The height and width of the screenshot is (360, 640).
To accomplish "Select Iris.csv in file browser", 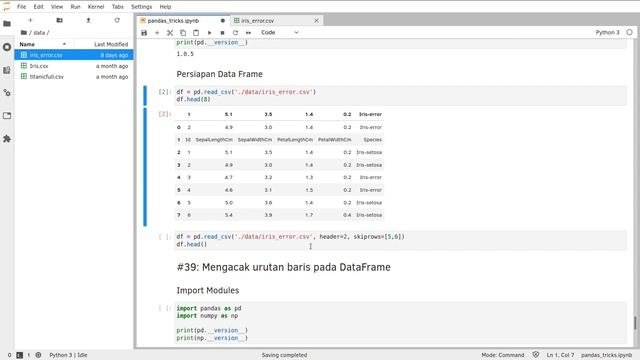I will tap(74, 66).
